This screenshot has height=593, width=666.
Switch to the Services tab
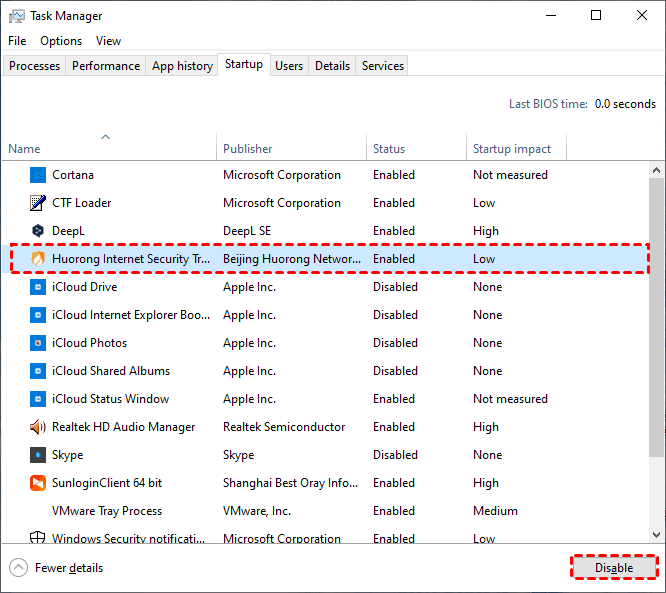coord(383,66)
